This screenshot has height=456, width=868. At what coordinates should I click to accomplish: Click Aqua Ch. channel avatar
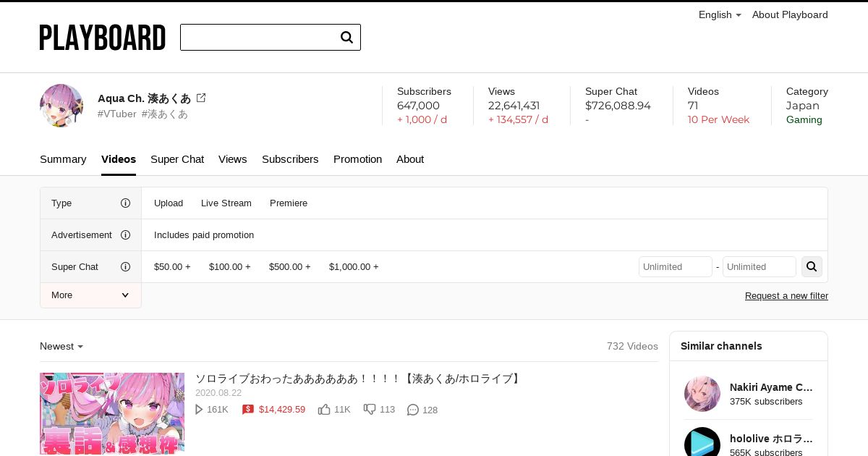click(x=61, y=106)
